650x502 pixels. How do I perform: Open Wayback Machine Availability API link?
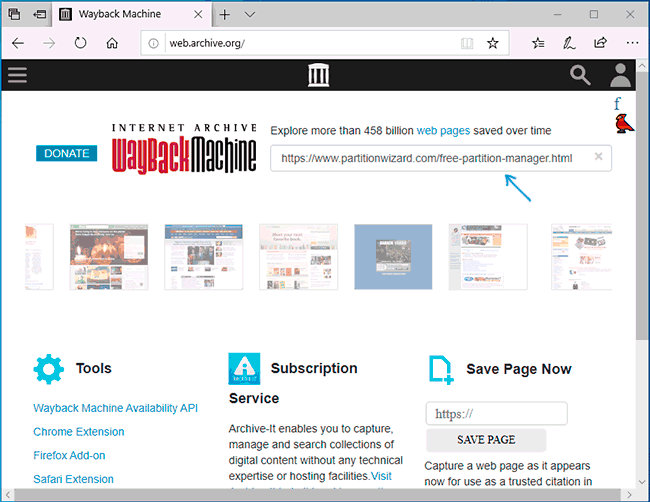pyautogui.click(x=115, y=408)
